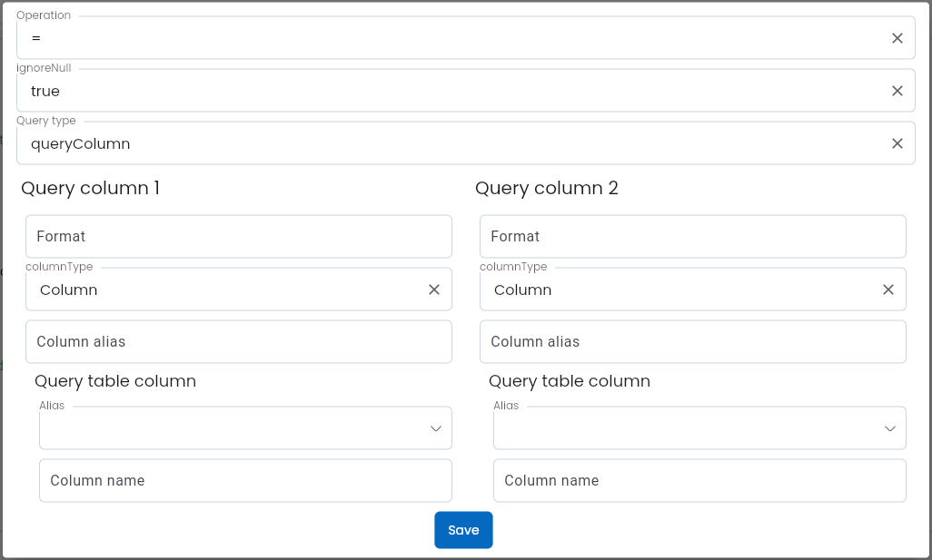The width and height of the screenshot is (932, 560).
Task: Clear columnType under Query column 2
Action: pos(888,290)
